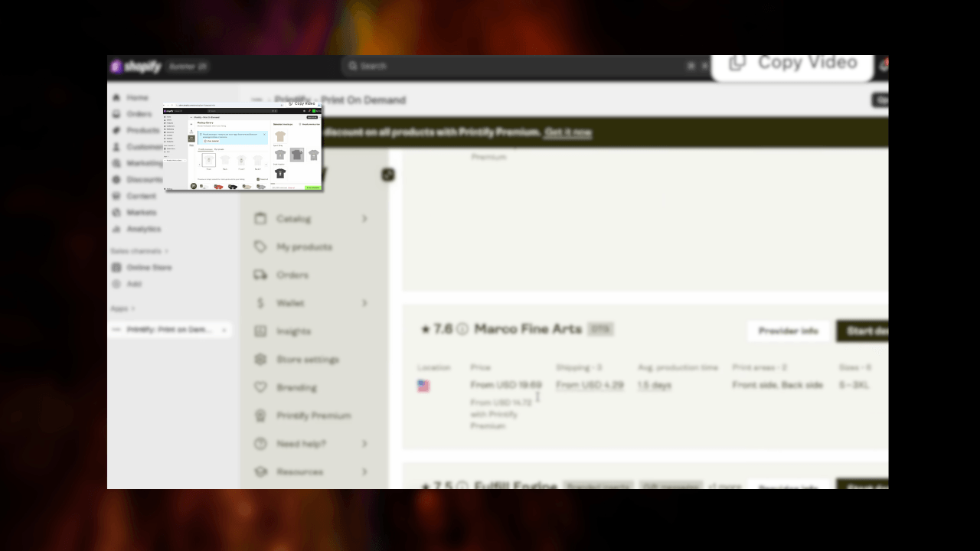Click the Get it now link
980x551 pixels.
[x=568, y=132]
